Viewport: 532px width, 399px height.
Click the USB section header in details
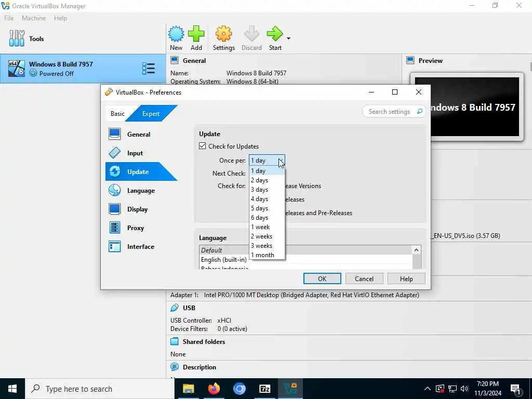[x=189, y=308]
